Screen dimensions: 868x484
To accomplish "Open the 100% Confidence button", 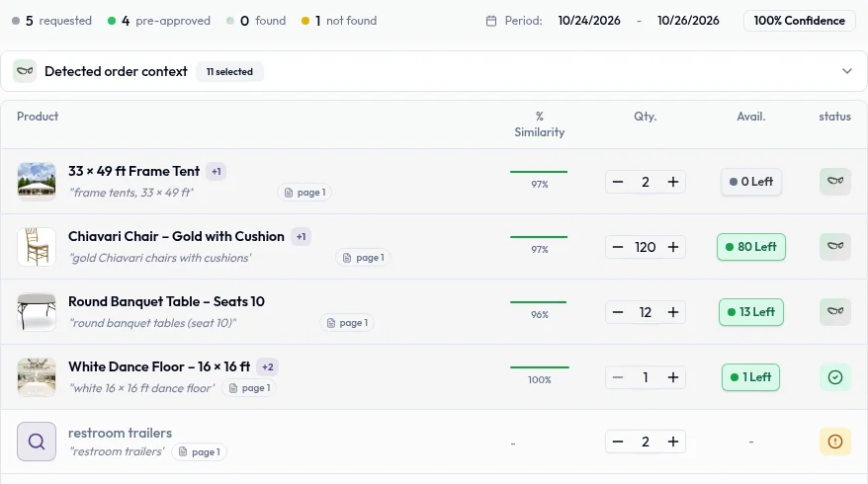I will coord(799,21).
